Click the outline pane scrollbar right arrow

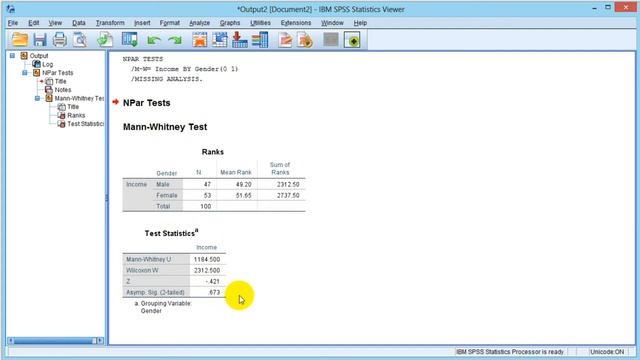coord(100,340)
